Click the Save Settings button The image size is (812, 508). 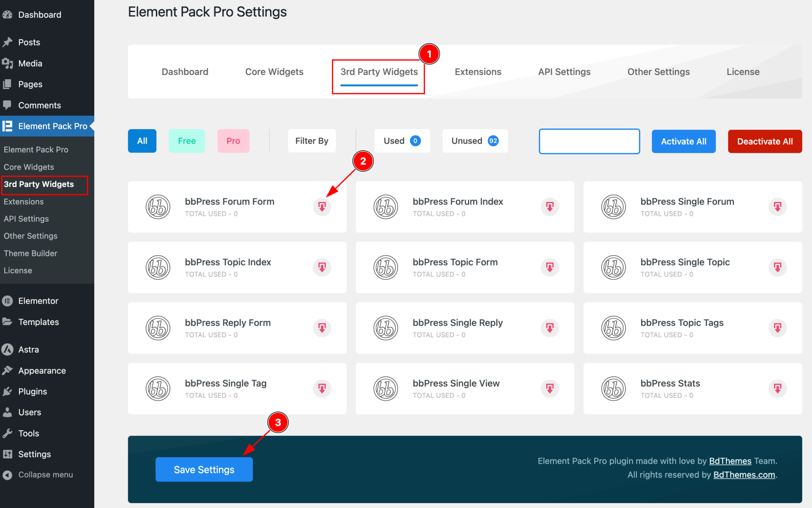(204, 469)
